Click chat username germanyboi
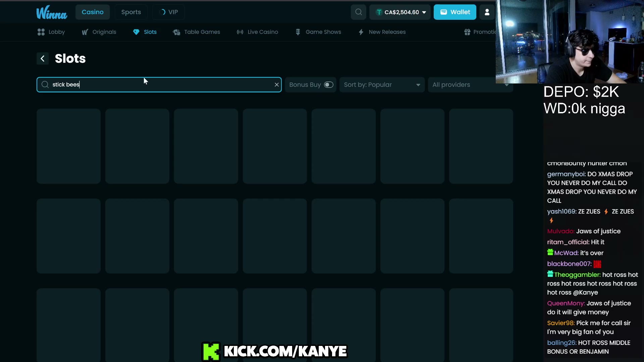644x362 pixels. [x=566, y=174]
